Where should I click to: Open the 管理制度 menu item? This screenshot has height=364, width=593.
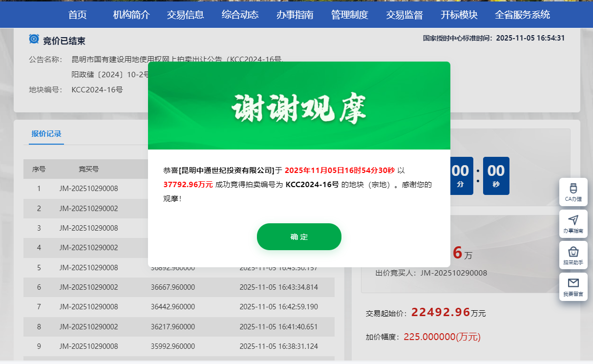click(x=350, y=15)
